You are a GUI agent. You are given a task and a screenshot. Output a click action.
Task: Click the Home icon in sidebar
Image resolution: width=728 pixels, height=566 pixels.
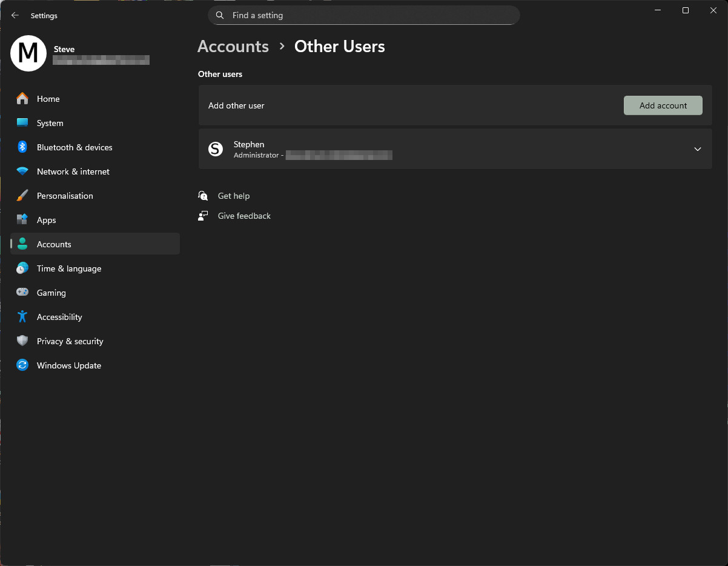point(22,99)
